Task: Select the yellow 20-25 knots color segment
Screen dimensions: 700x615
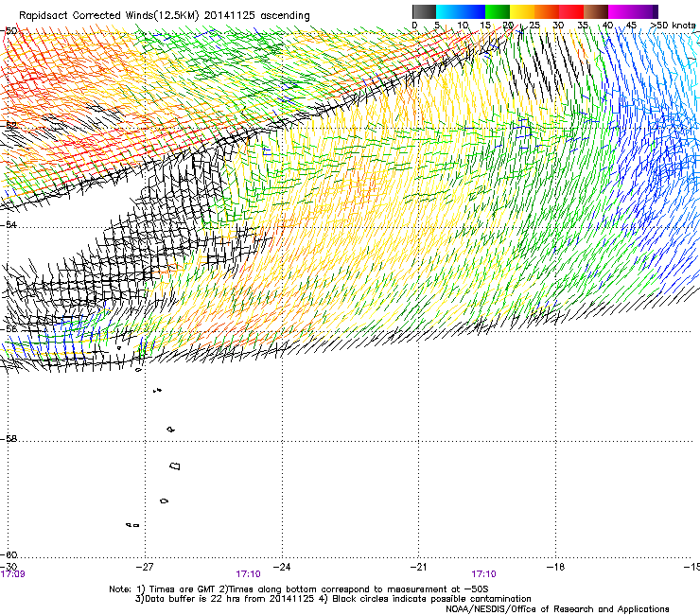Action: (x=522, y=11)
